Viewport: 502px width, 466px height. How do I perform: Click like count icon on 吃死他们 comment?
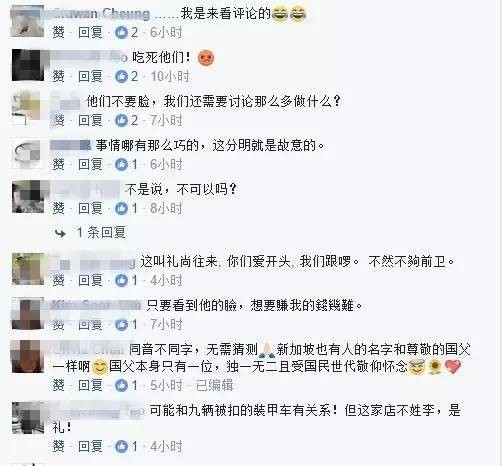click(121, 77)
